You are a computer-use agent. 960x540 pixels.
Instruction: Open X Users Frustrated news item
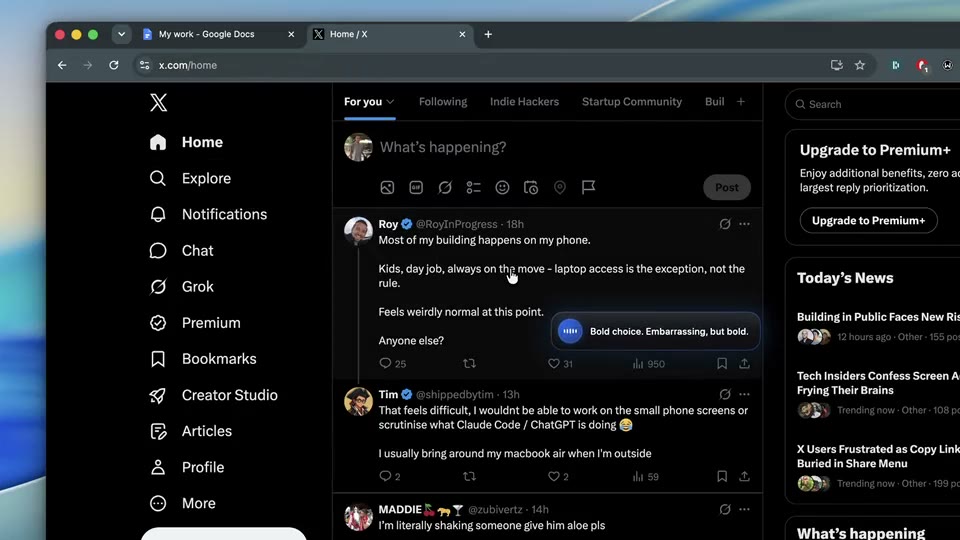tap(878, 466)
